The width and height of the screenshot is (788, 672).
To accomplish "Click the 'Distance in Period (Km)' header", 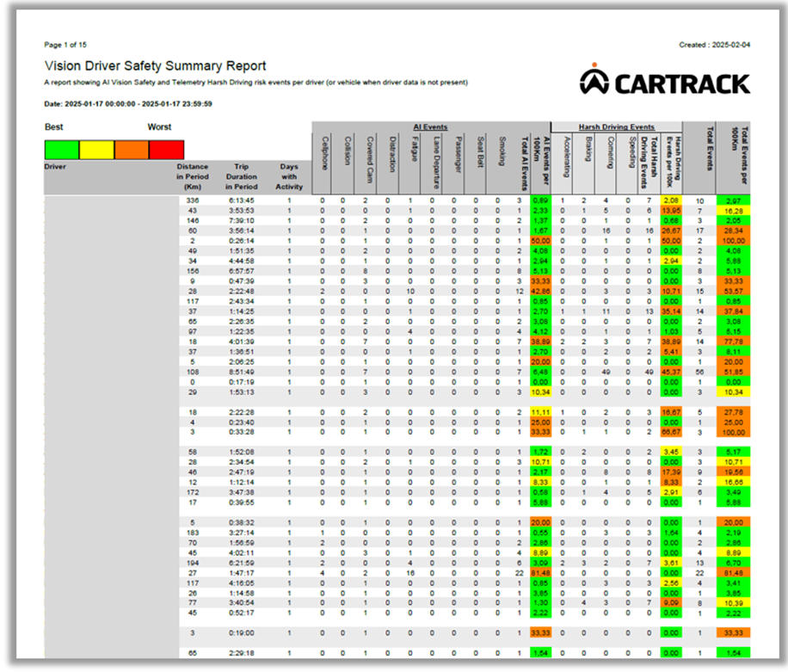I will pos(193,176).
